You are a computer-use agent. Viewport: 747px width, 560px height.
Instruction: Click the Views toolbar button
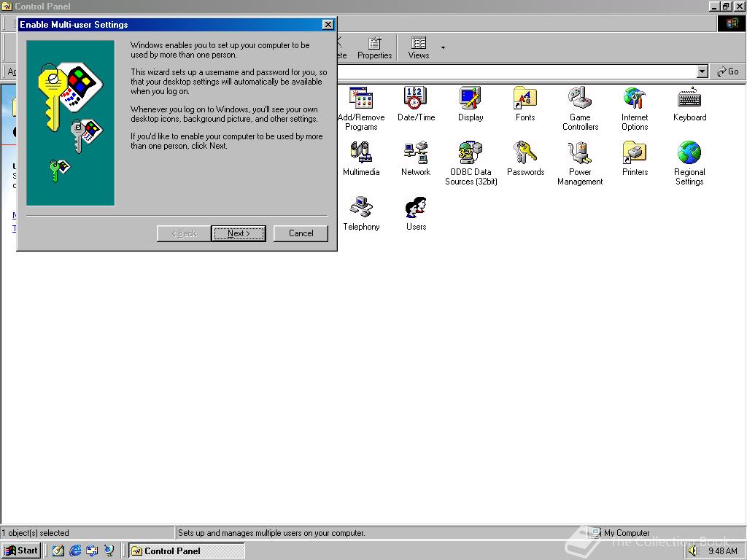[418, 48]
